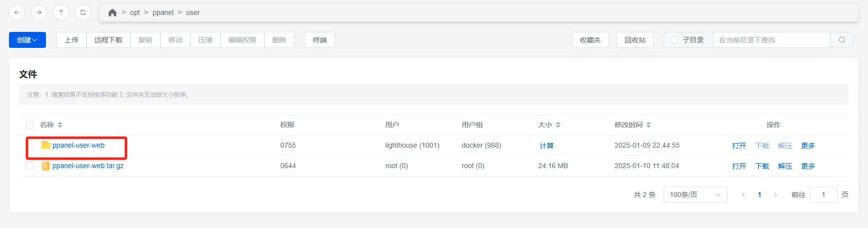The height and width of the screenshot is (228, 868).
Task: Click opt in the breadcrumb path
Action: point(135,12)
